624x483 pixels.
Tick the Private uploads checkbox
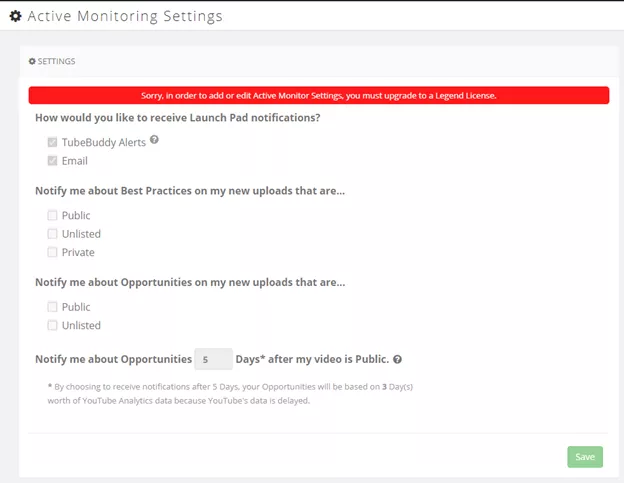point(53,252)
